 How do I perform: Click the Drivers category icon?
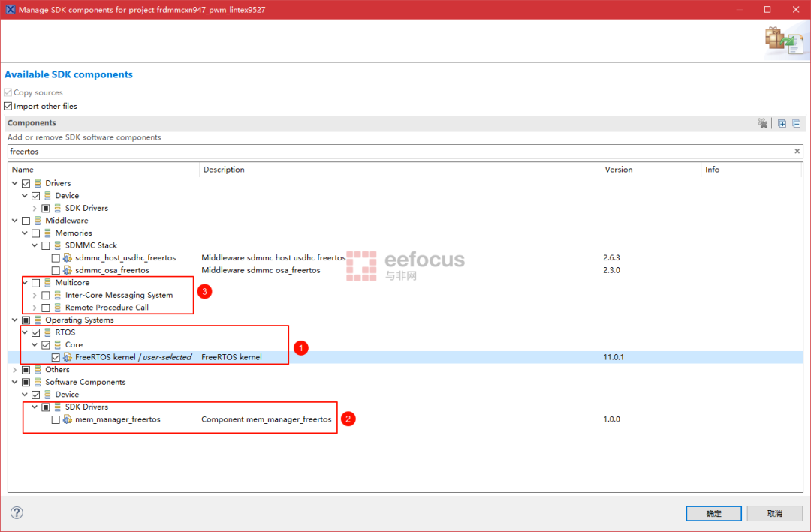(38, 183)
